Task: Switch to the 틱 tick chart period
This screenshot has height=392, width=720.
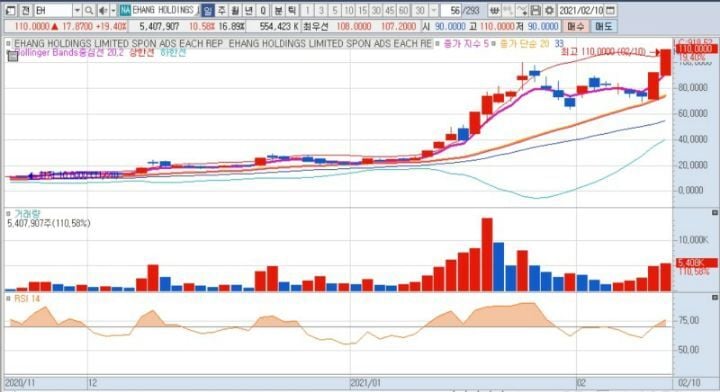Action: 292,10
